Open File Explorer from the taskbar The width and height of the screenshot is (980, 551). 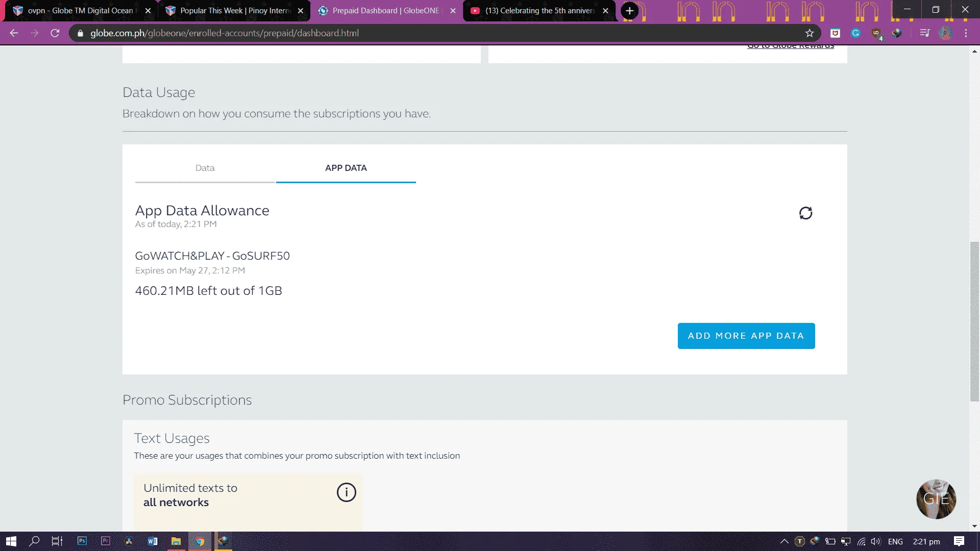tap(176, 541)
